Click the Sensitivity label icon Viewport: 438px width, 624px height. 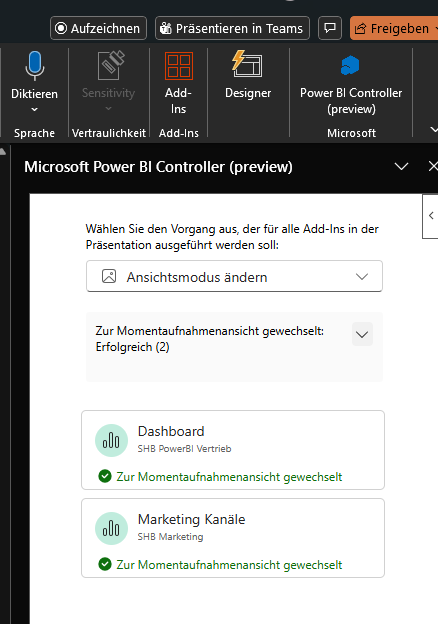[111, 66]
